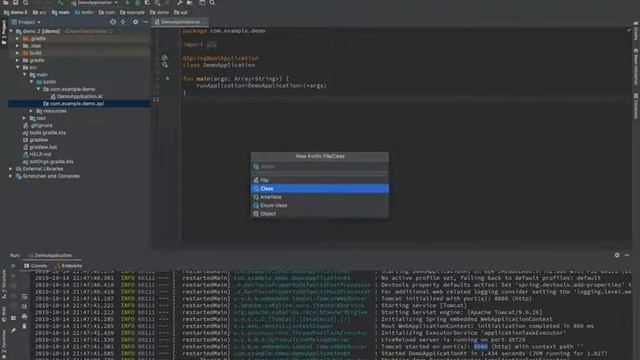The width and height of the screenshot is (640, 360).
Task: Click the green Rerun icon in Run panel
Action: pyautogui.click(x=13, y=266)
